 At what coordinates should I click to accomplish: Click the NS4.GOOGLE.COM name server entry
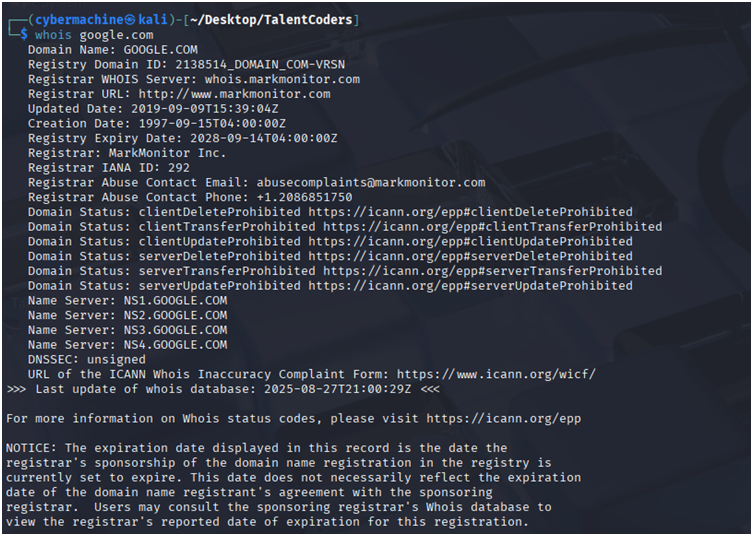[175, 345]
